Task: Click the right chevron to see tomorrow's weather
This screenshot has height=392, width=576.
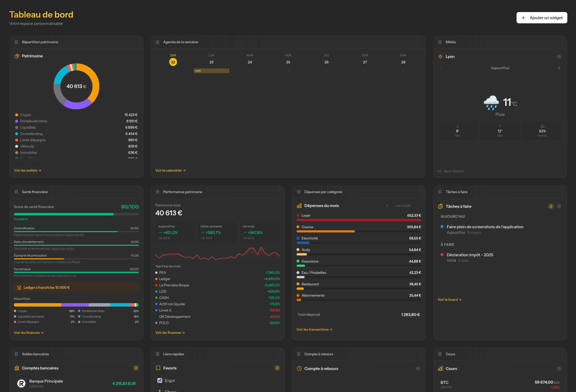Action: click(x=559, y=68)
